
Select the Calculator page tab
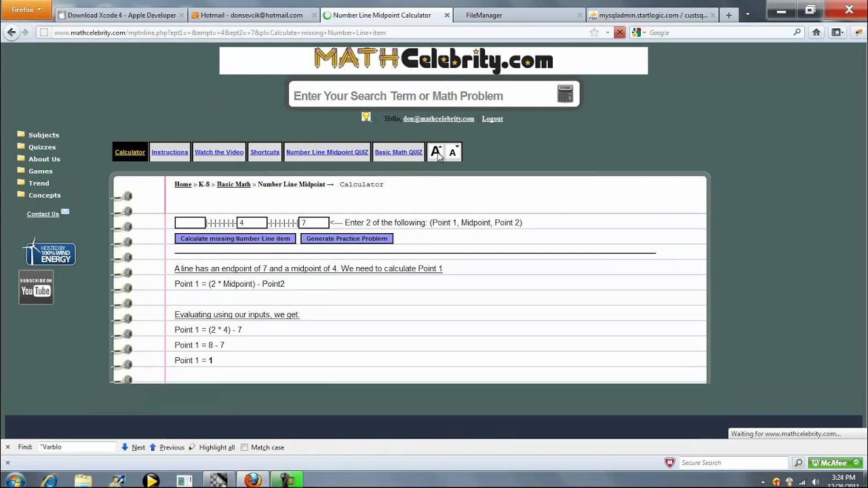tap(130, 152)
